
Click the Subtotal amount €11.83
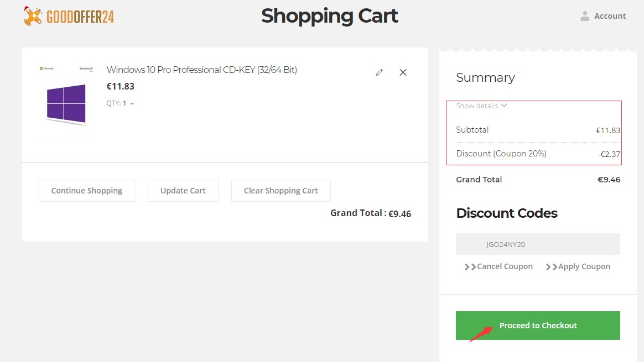pyautogui.click(x=608, y=130)
